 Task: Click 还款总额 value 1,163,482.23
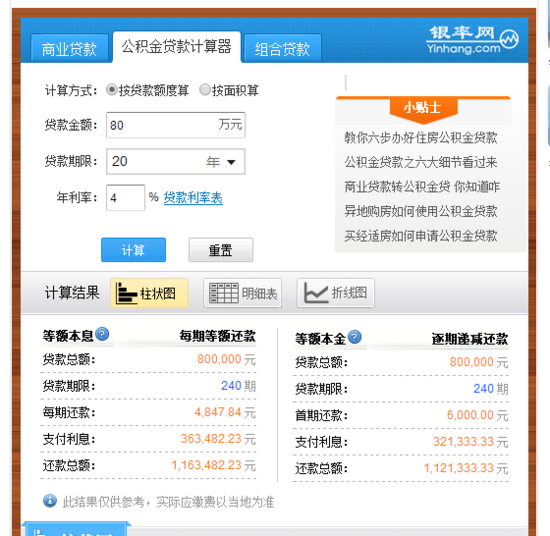(206, 465)
